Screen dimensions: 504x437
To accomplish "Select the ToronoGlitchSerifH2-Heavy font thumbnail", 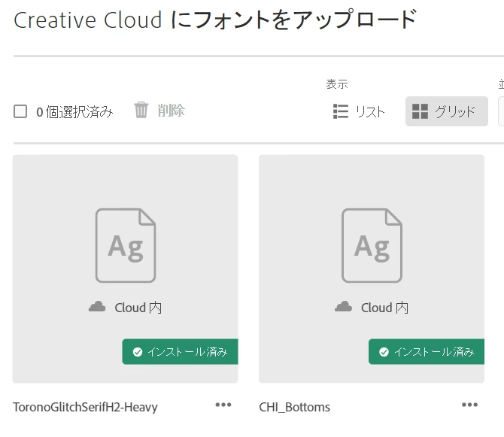I will point(126,269).
